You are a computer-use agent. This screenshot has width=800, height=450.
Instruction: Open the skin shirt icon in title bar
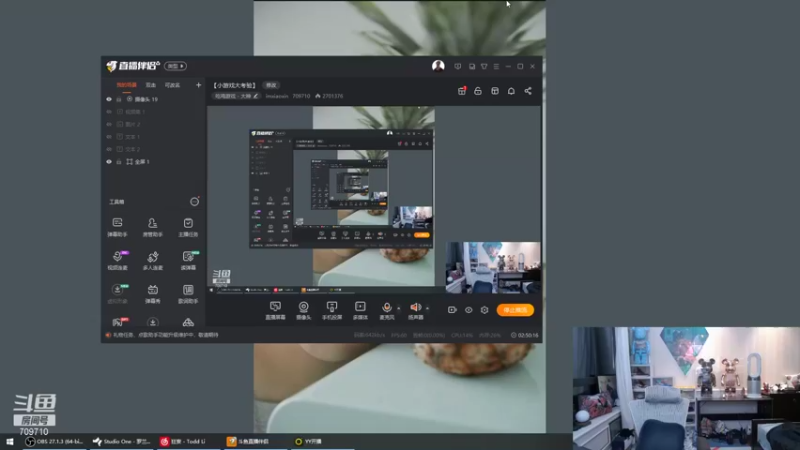[484, 66]
